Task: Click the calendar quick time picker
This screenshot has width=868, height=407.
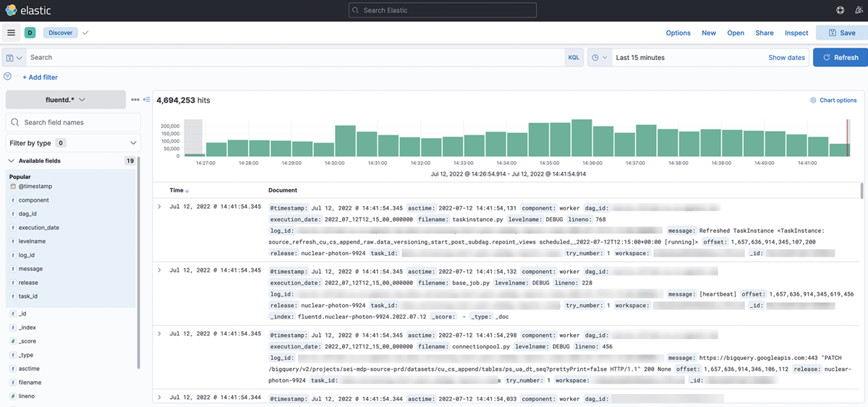Action: (598, 58)
